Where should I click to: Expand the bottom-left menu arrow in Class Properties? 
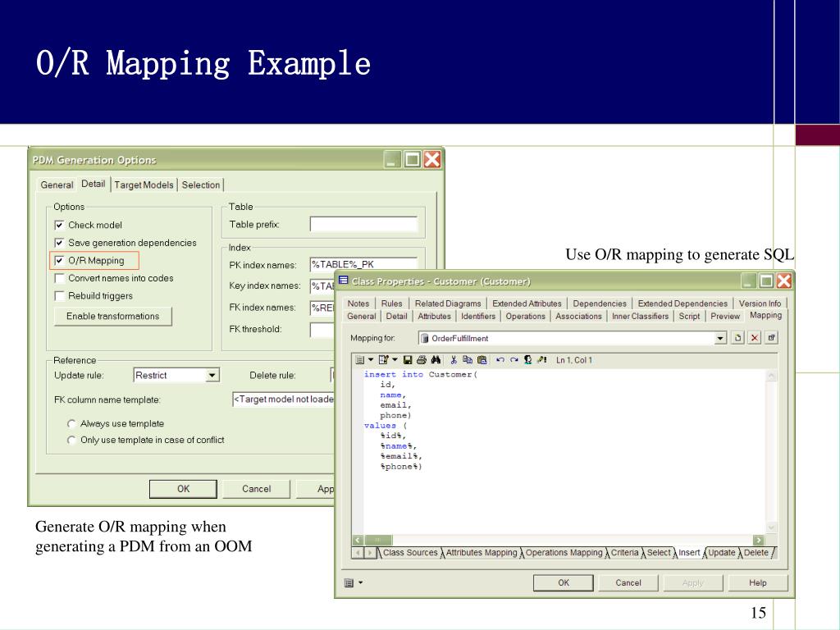tap(361, 582)
